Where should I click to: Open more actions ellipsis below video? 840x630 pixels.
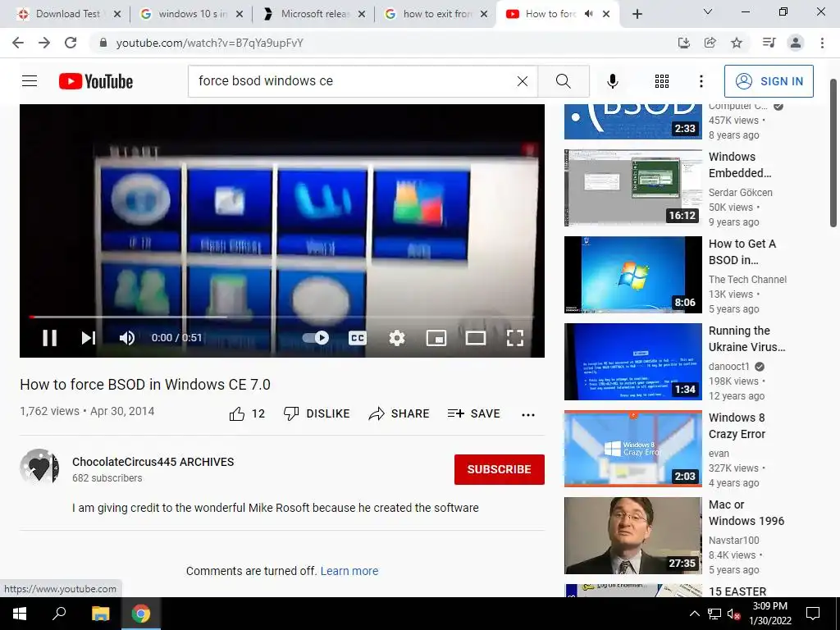pyautogui.click(x=528, y=414)
